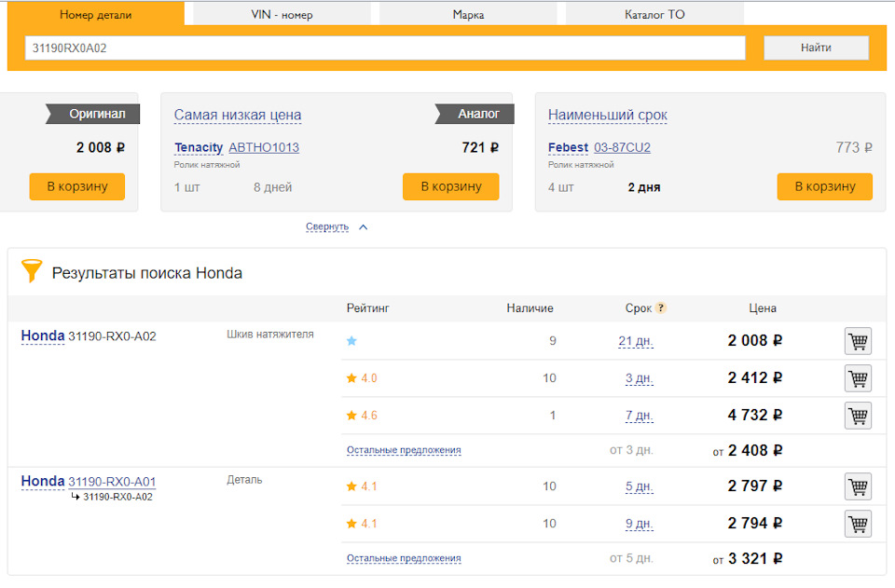Viewport: 895px width, 588px height.
Task: Switch to the Номер детали tab
Action: click(x=96, y=15)
